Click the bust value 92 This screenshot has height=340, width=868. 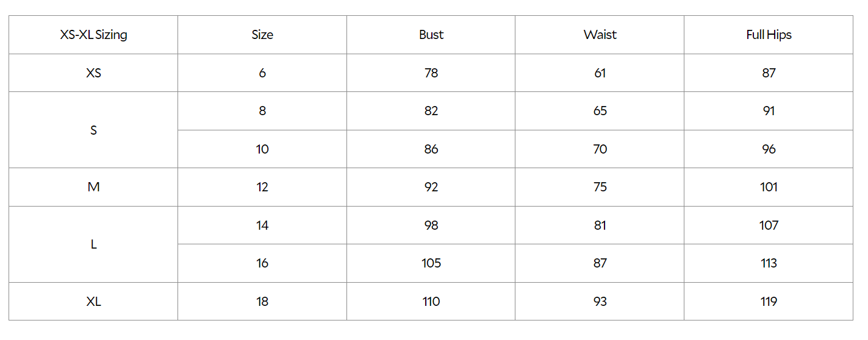(x=431, y=187)
